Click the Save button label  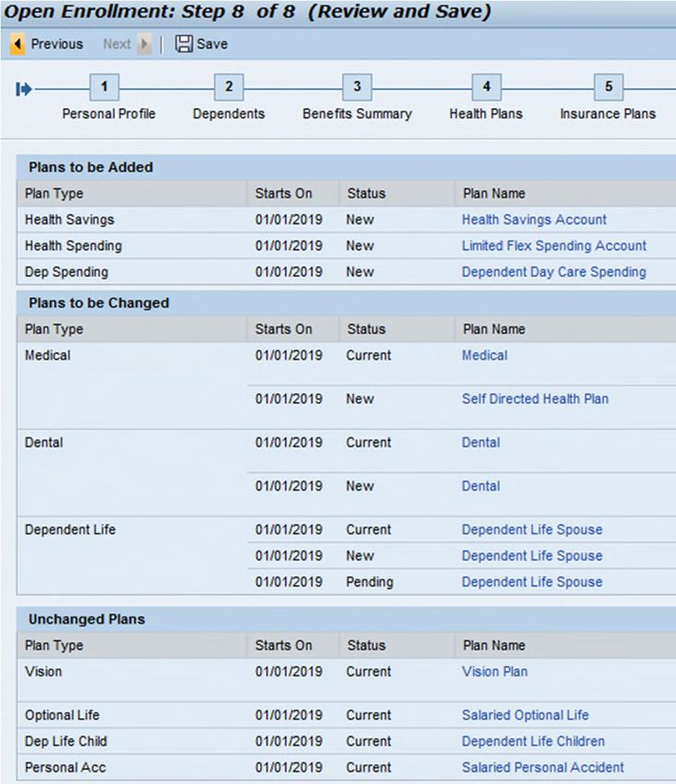212,44
